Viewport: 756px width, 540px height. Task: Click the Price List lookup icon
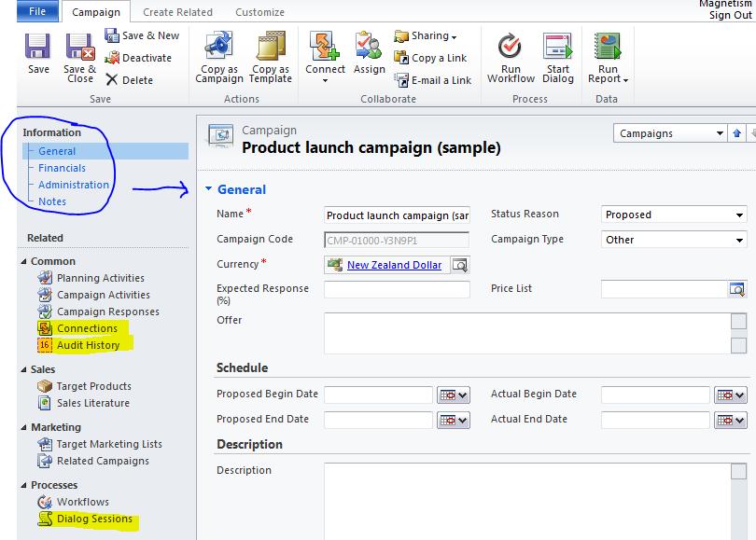(x=737, y=289)
